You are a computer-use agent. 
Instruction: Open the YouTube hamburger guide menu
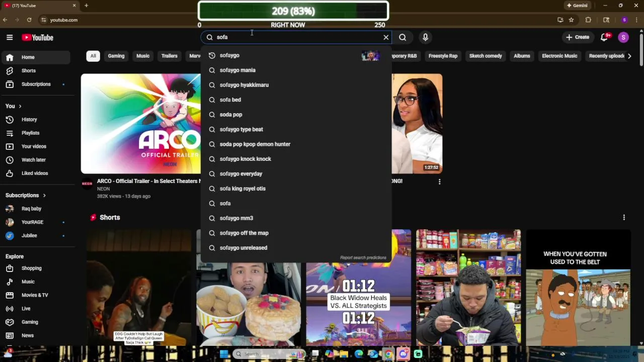coord(10,37)
